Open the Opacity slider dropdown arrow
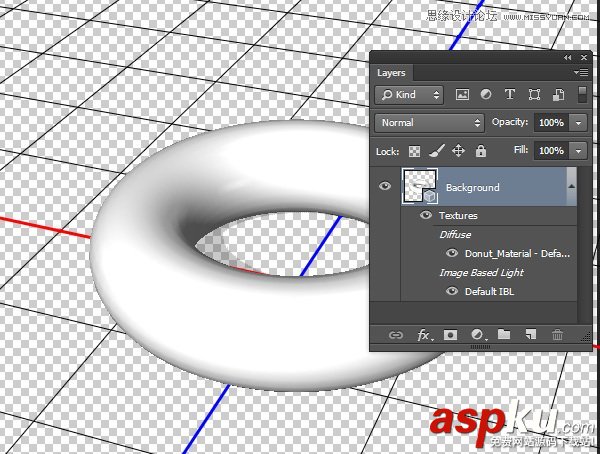This screenshot has width=600, height=454. (580, 123)
